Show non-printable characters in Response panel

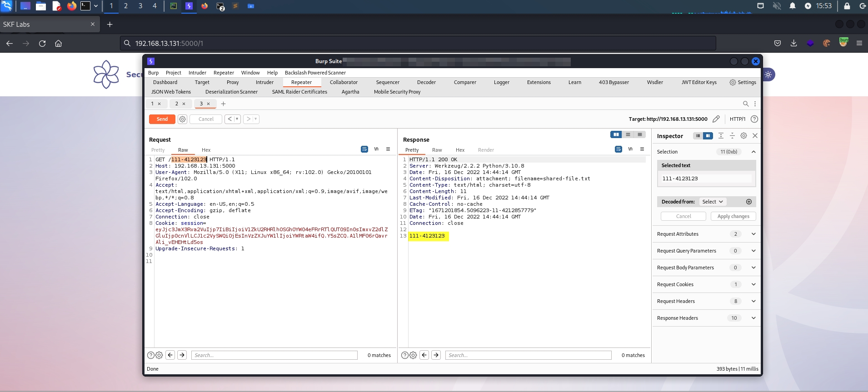(x=630, y=149)
